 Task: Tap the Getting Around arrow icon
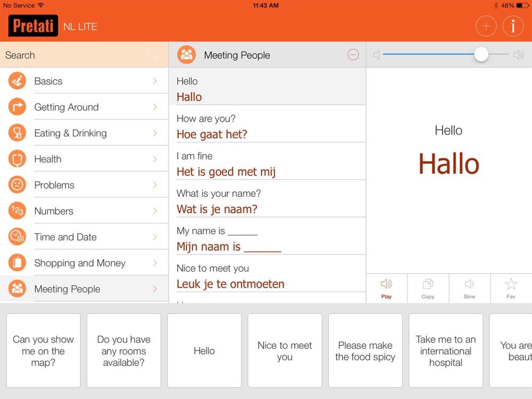click(x=17, y=107)
